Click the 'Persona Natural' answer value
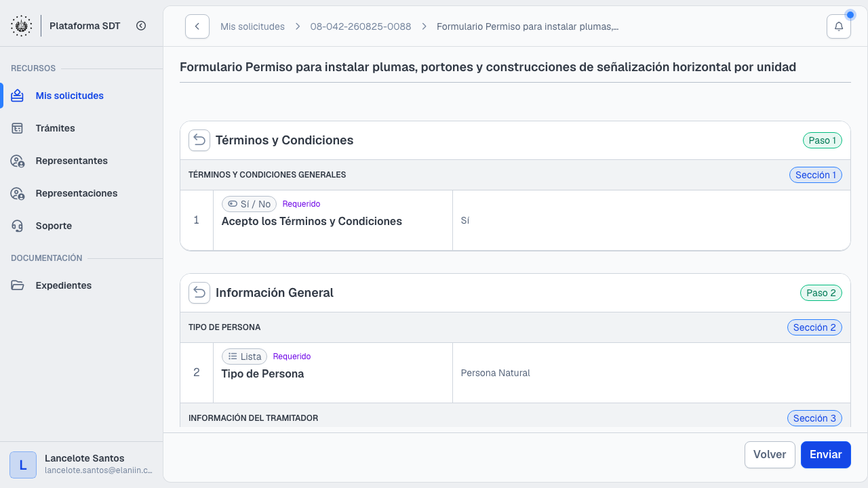The image size is (868, 488). [x=496, y=373]
